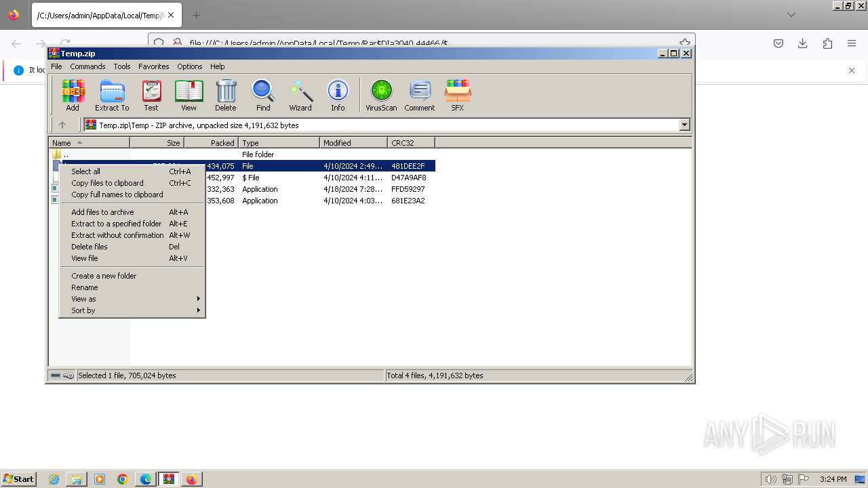Click the Comment toolbar icon
Image resolution: width=868 pixels, height=488 pixels.
pos(420,95)
